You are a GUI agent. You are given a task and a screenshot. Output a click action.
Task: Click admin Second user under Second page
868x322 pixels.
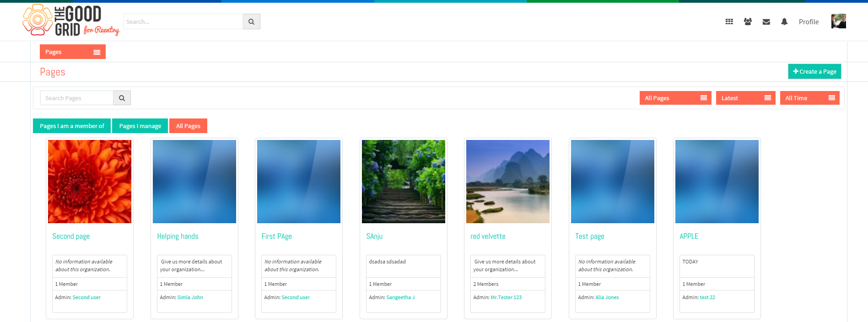[x=86, y=297]
